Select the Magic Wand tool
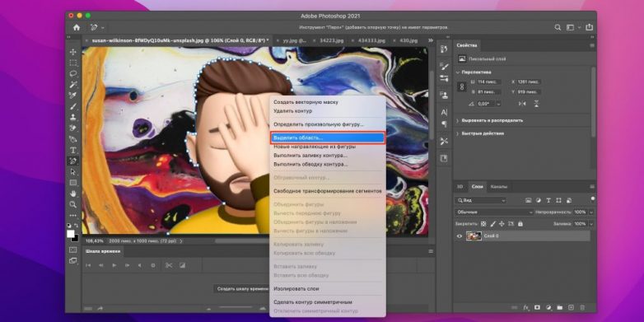Viewport: 644px width, 322px height. [x=73, y=85]
